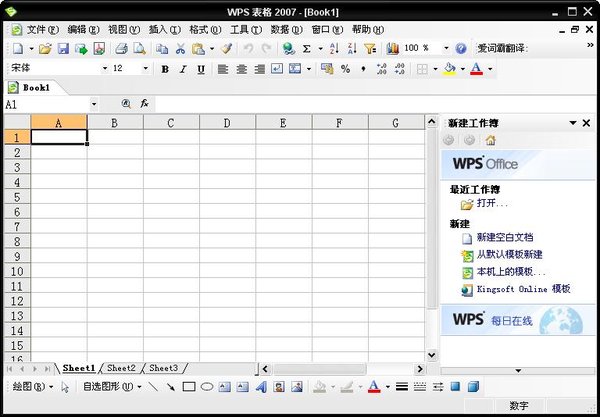
Task: Click 打开... link in task pane
Action: (x=492, y=203)
